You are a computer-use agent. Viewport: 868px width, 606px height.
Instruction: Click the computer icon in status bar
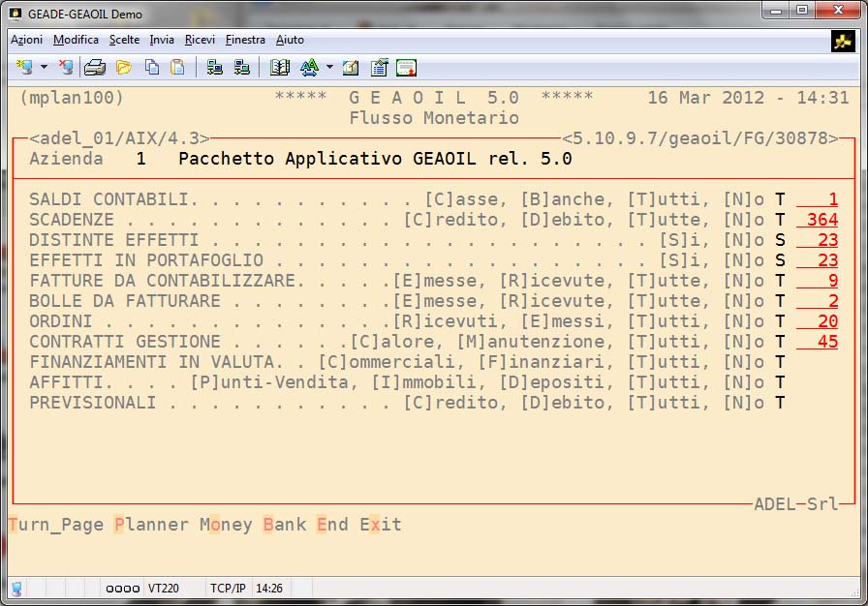[x=16, y=589]
